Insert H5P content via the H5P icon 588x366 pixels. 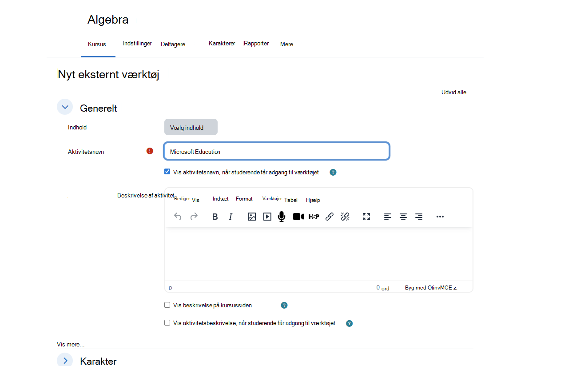pos(314,217)
